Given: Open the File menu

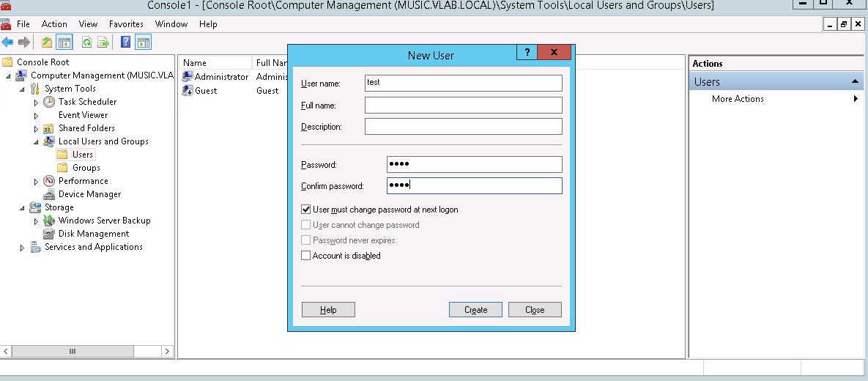Looking at the screenshot, I should pyautogui.click(x=23, y=23).
